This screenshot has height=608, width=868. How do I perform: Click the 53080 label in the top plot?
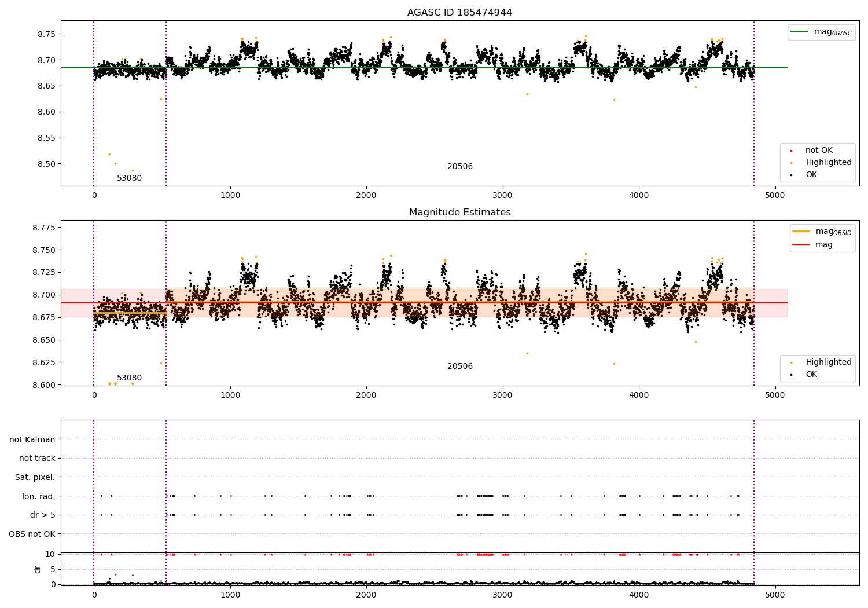point(129,178)
